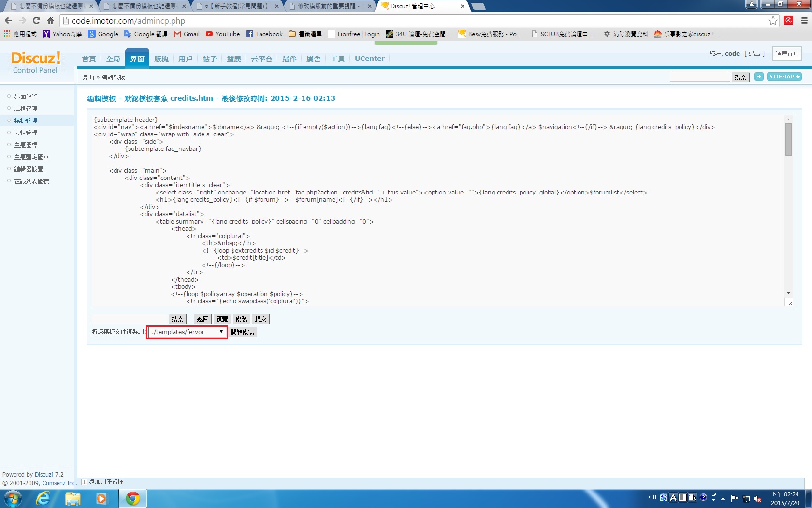Go back with the browser back arrow

pyautogui.click(x=8, y=21)
